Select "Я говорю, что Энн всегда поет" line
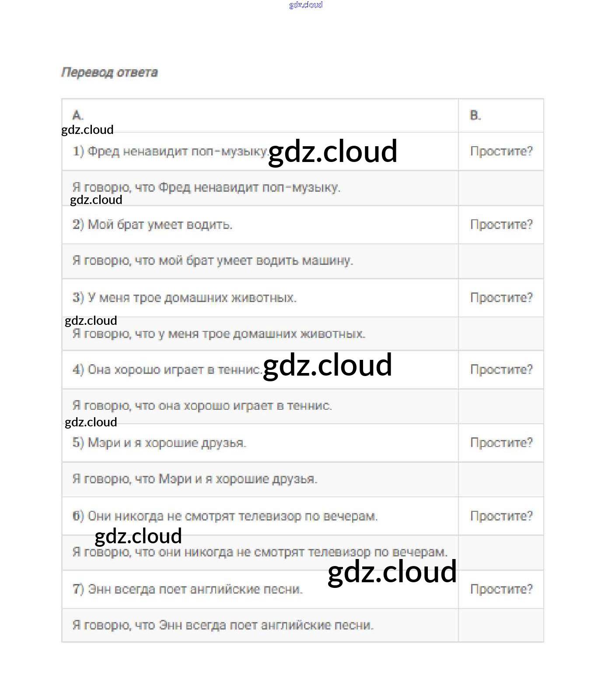612x700 pixels. point(223,625)
